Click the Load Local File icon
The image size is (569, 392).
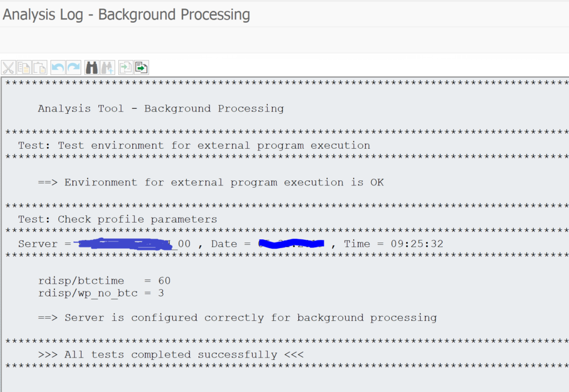pyautogui.click(x=126, y=68)
